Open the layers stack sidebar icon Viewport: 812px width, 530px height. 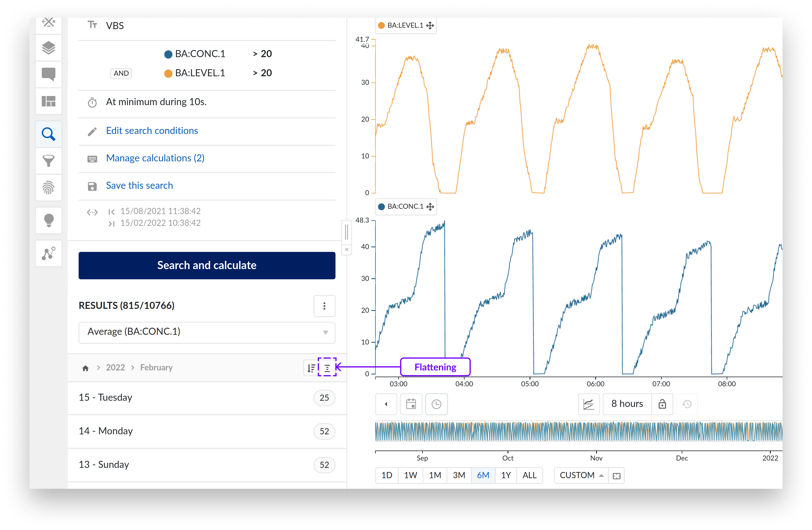tap(49, 48)
